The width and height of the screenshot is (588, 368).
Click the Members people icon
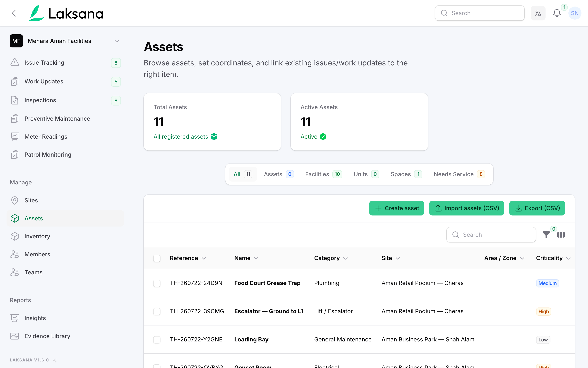click(14, 254)
